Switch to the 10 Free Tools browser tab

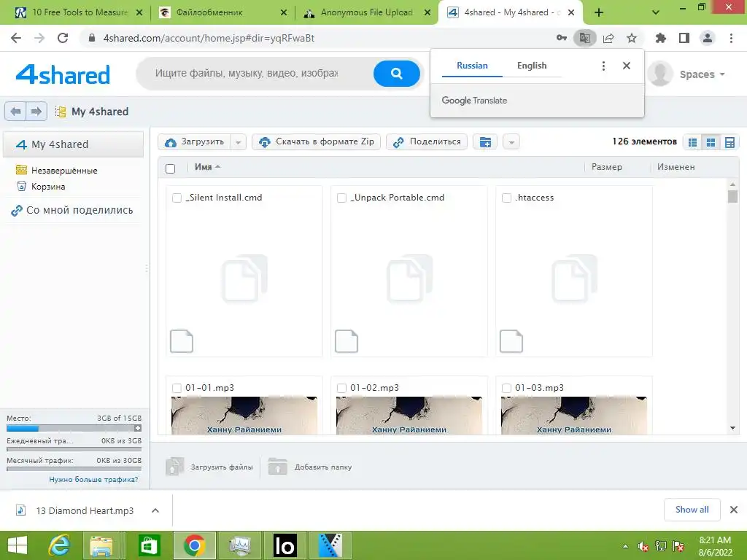79,12
